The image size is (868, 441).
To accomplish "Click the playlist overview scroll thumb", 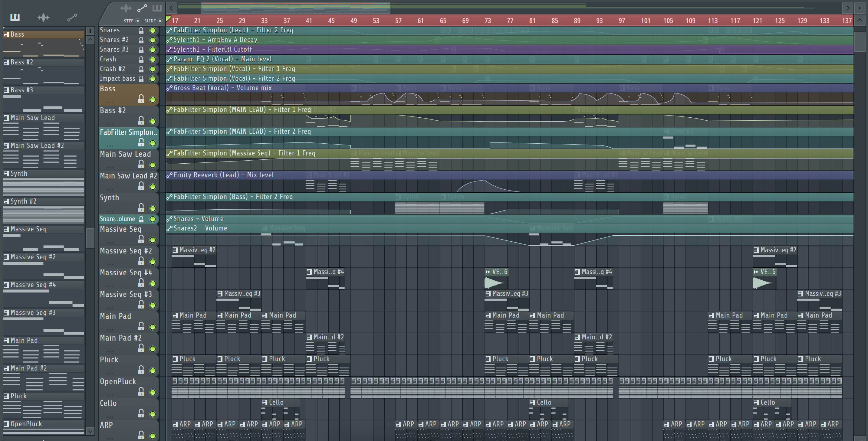I will [295, 8].
